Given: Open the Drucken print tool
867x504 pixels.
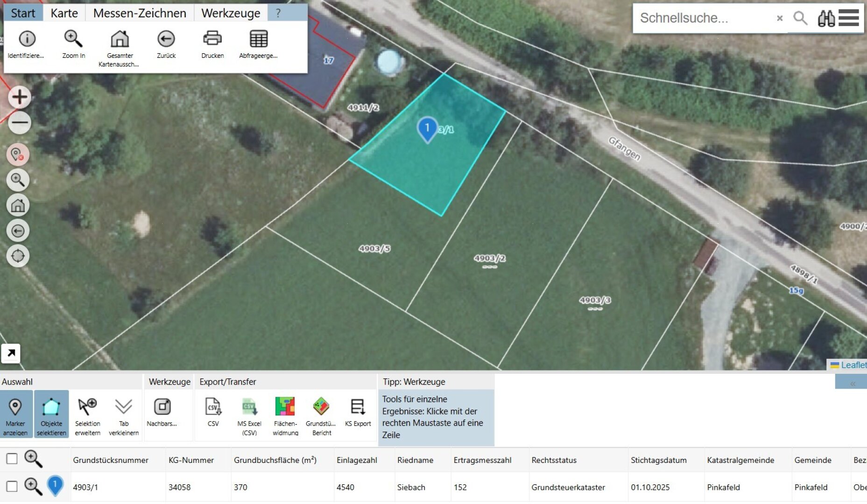Looking at the screenshot, I should click(211, 43).
